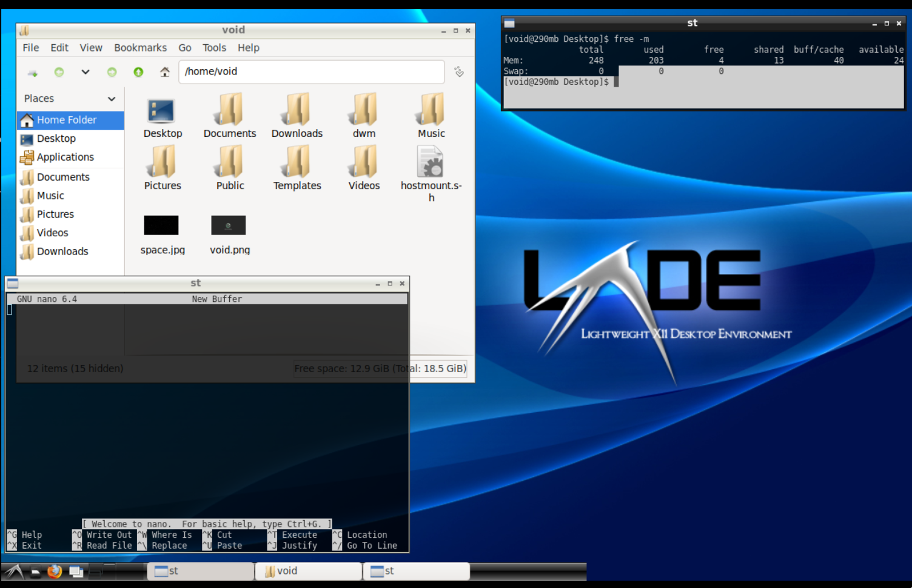The height and width of the screenshot is (588, 912).
Task: Select the dwm folder icon
Action: point(364,110)
